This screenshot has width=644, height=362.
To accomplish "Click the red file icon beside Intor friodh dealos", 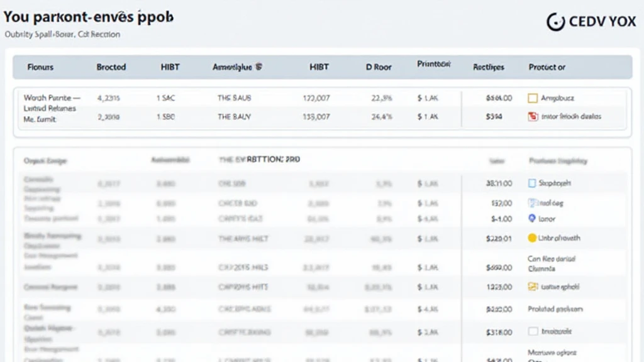I will click(x=532, y=116).
